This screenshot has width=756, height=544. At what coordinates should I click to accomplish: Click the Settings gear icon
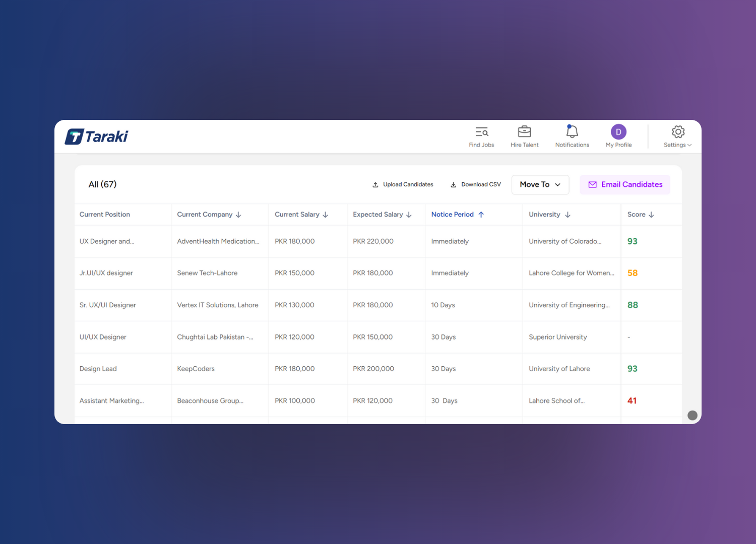pos(678,132)
